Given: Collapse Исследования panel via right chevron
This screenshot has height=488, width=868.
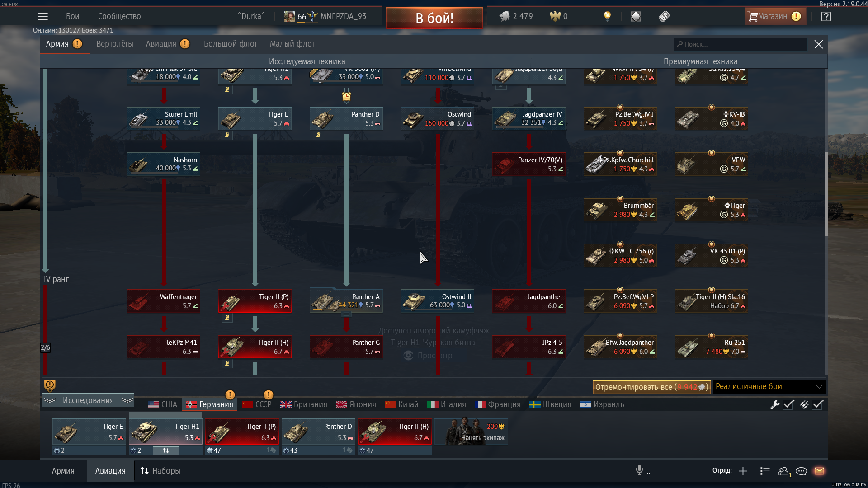Looking at the screenshot, I should tap(127, 400).
